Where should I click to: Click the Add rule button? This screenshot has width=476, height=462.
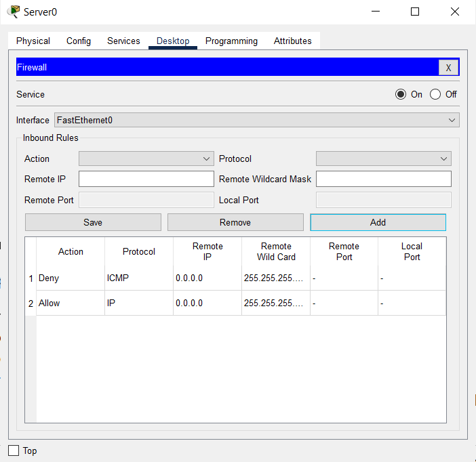point(378,222)
